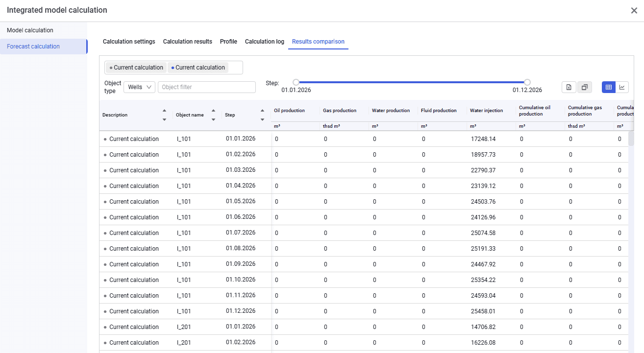This screenshot has height=353, width=644.
Task: Click the gray-dot Current calculation tag
Action: point(136,68)
